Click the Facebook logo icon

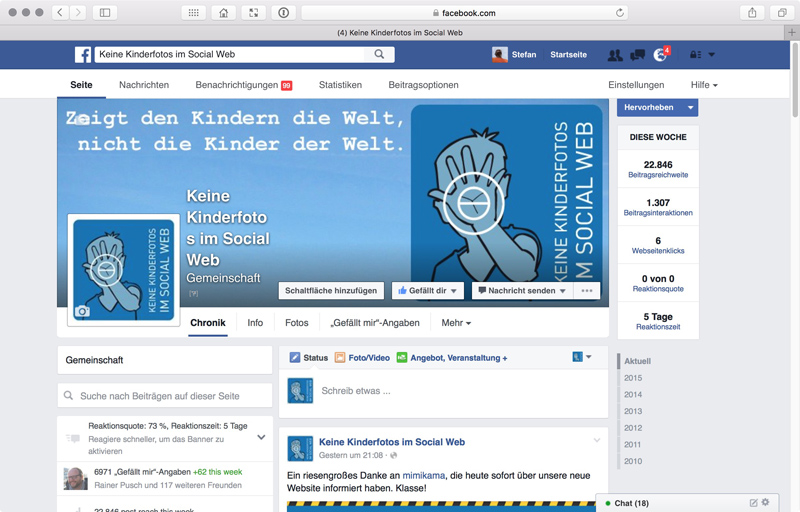pos(83,55)
